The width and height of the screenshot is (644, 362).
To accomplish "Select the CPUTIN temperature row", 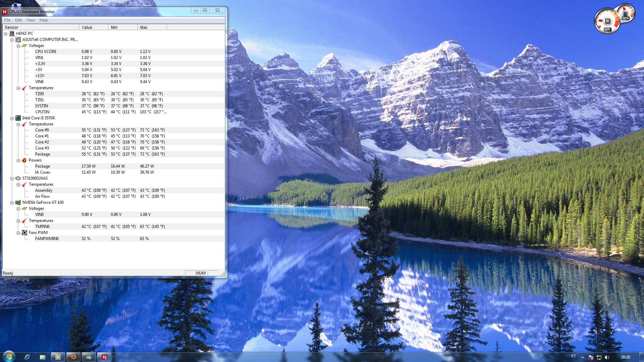I will tap(42, 112).
